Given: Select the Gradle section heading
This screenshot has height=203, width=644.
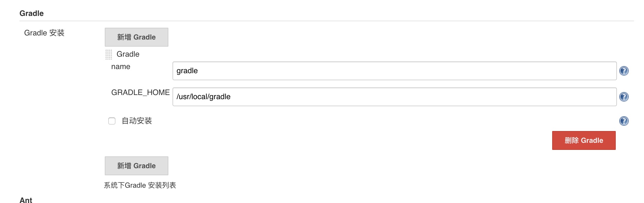Looking at the screenshot, I should pyautogui.click(x=31, y=13).
